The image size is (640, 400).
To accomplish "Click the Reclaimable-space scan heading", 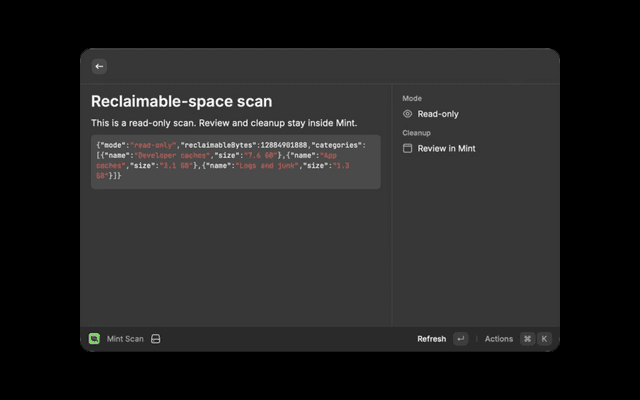I will pyautogui.click(x=181, y=101).
